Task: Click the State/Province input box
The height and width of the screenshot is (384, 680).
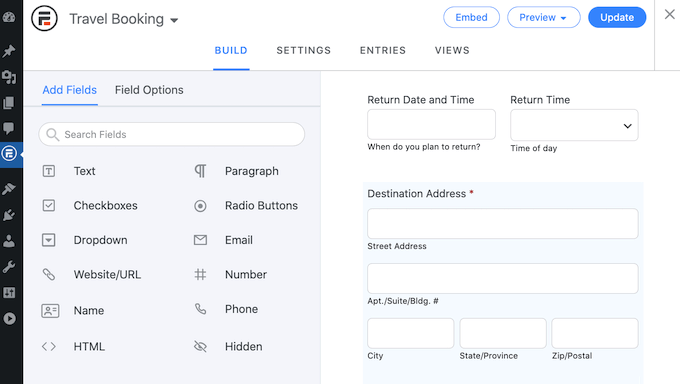Action: [503, 333]
